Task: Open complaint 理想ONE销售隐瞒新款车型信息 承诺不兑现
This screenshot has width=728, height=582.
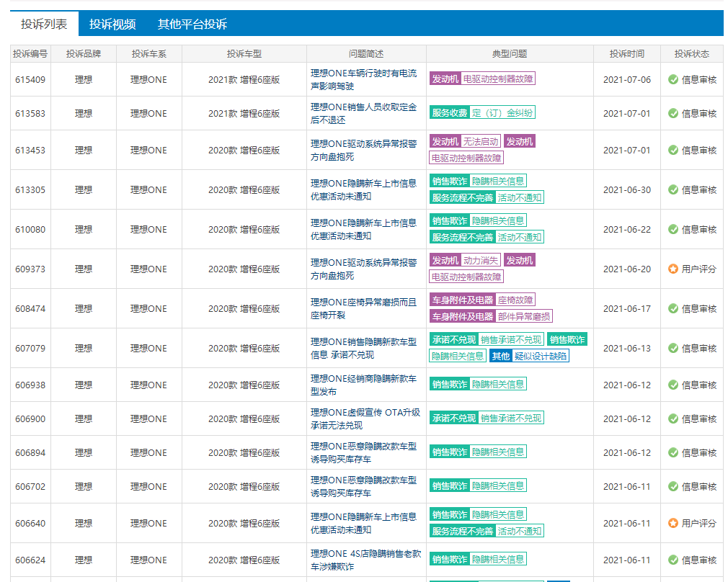Action: coord(363,348)
